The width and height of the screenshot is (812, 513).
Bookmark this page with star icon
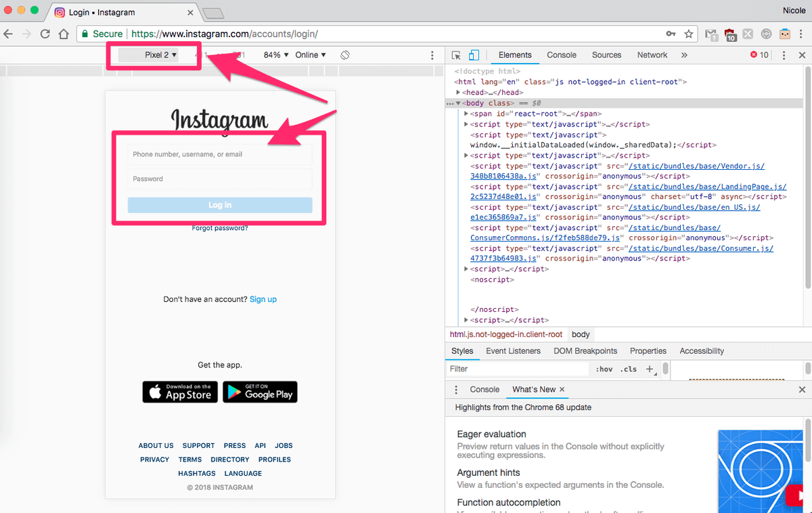point(689,33)
